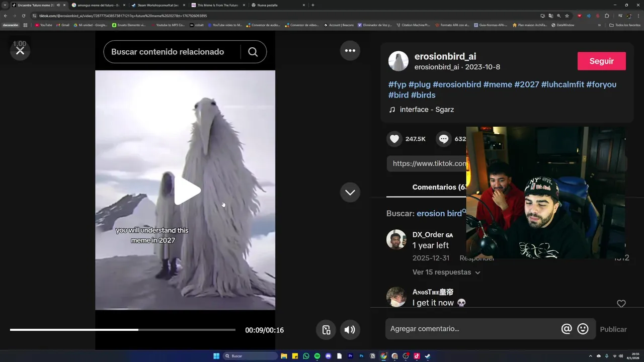
Task: Click the Buscar contenido relacionado field
Action: point(171,52)
